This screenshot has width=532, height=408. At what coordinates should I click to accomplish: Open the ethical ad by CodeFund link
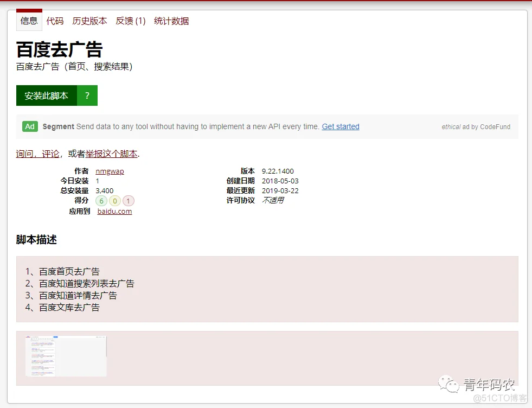click(x=476, y=127)
